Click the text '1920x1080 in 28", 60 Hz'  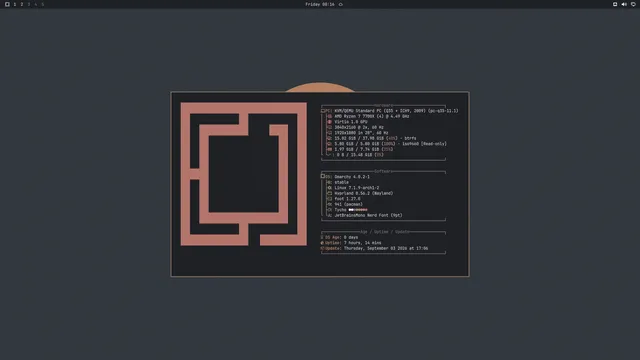click(361, 133)
